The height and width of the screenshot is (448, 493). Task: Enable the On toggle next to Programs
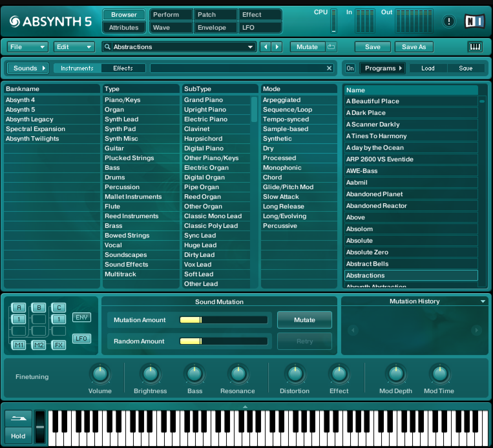tap(350, 68)
